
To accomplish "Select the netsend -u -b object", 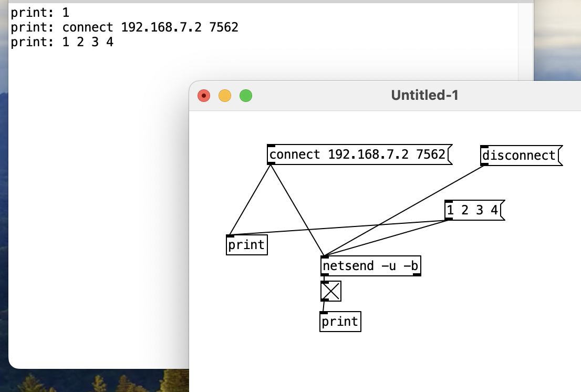I will (370, 266).
